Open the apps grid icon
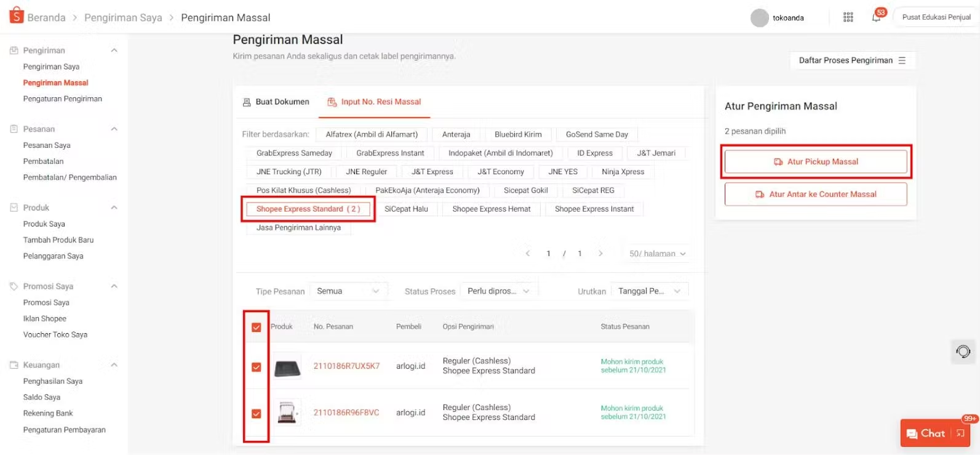The image size is (980, 455). pyautogui.click(x=848, y=17)
